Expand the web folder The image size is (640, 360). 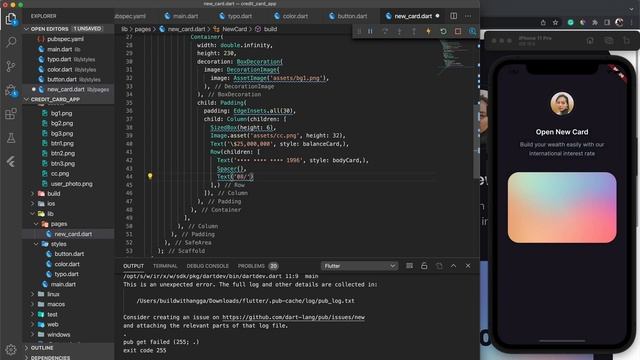click(53, 324)
